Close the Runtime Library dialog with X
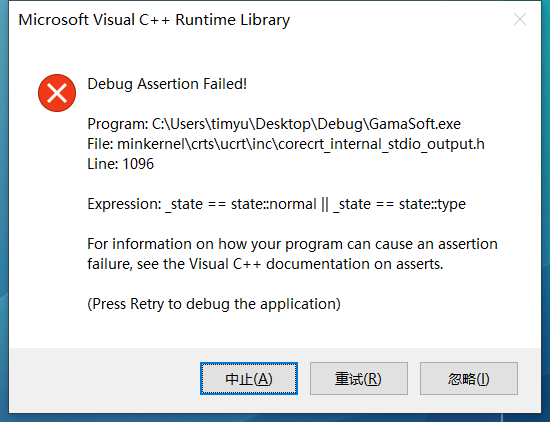Image resolution: width=550 pixels, height=422 pixels. click(x=519, y=19)
